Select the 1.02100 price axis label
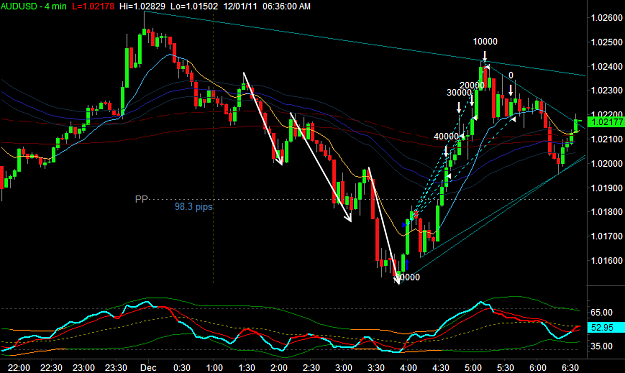Image resolution: width=625 pixels, height=373 pixels. pos(606,139)
